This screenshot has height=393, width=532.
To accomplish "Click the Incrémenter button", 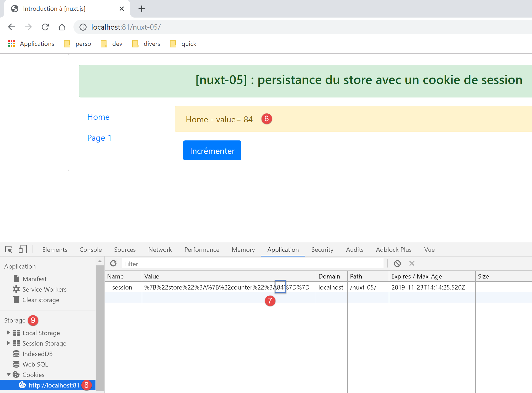I will [x=212, y=150].
